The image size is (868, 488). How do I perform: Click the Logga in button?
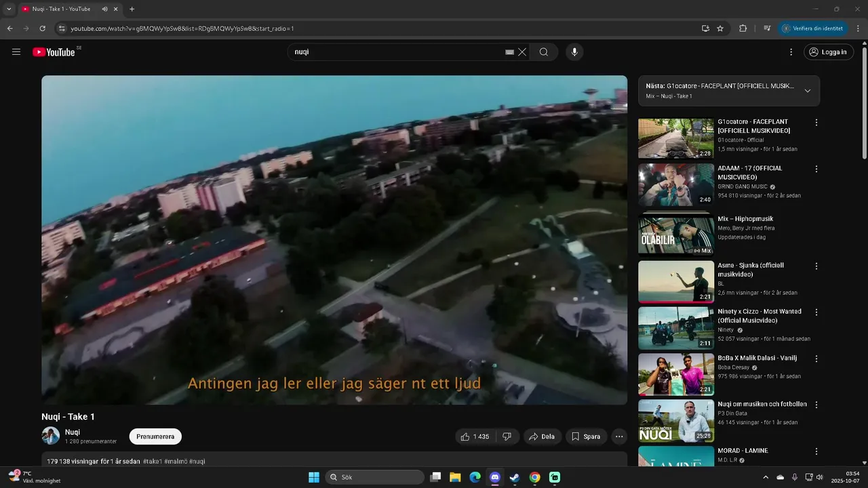click(x=829, y=52)
